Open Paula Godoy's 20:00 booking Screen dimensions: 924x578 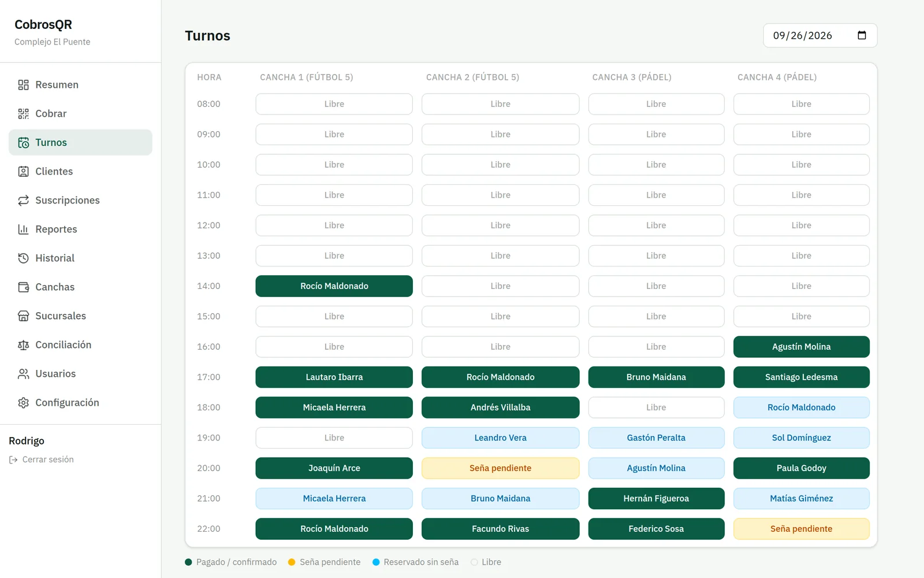[802, 468]
